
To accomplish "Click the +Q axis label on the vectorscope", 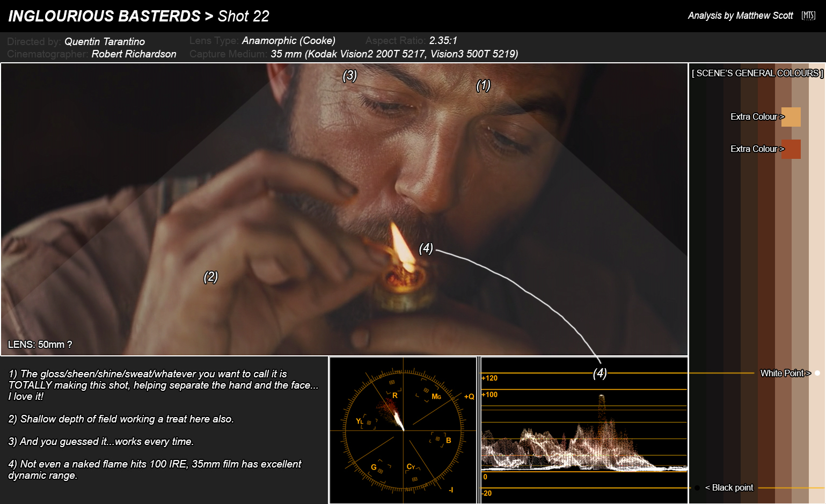I will pos(469,397).
